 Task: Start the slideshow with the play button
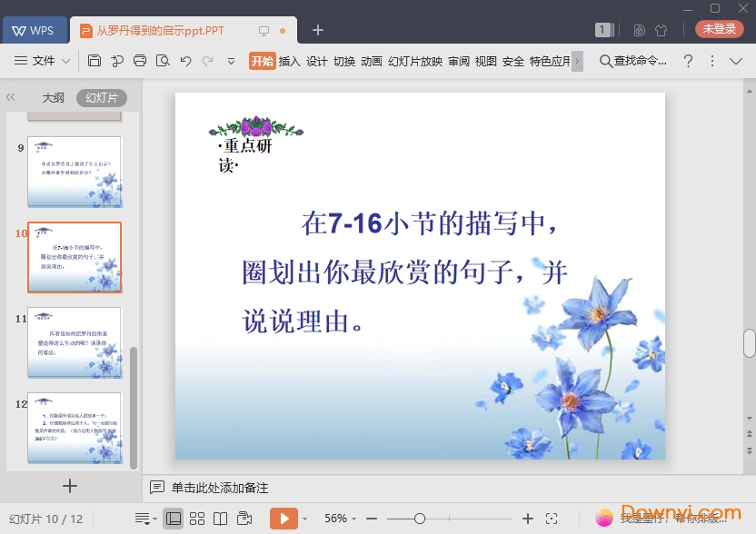[x=284, y=518]
